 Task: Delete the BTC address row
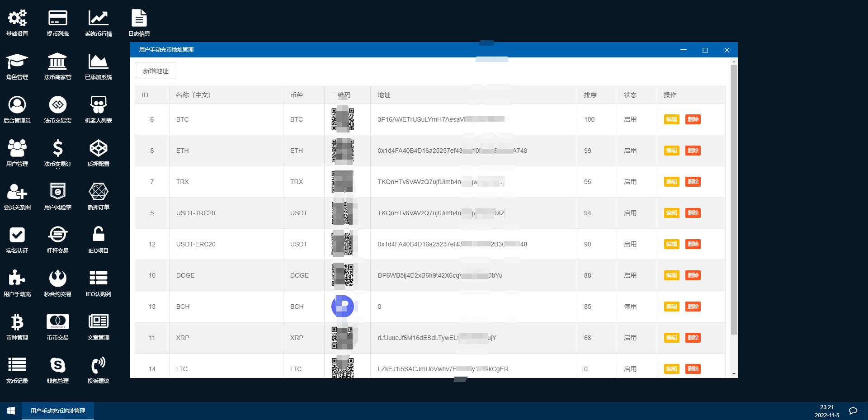coord(693,119)
